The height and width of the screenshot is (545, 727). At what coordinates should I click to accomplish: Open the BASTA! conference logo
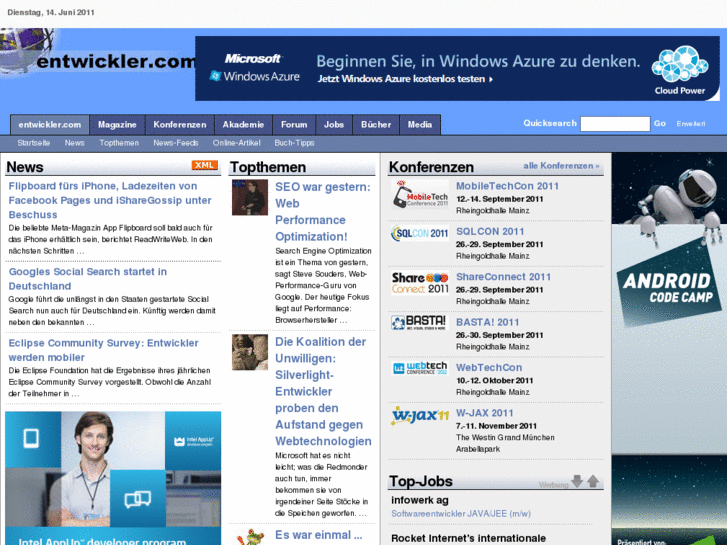(420, 322)
